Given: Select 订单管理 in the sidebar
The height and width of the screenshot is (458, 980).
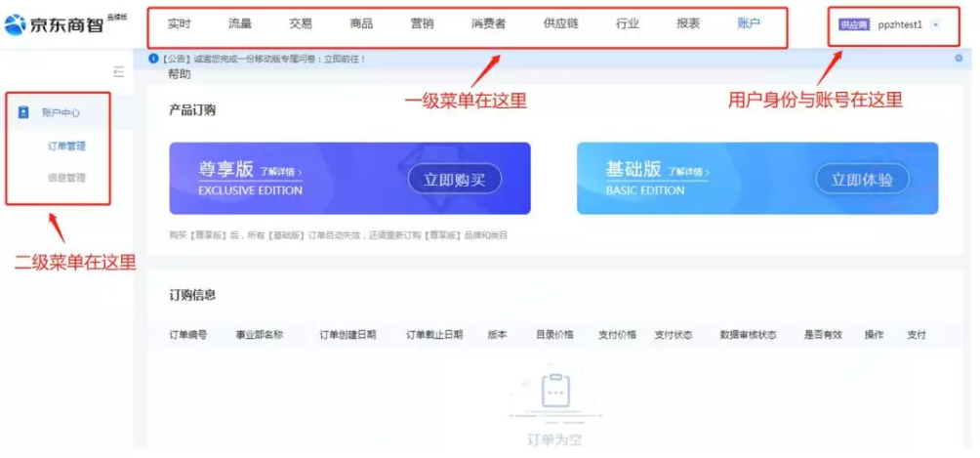Looking at the screenshot, I should pos(67,146).
